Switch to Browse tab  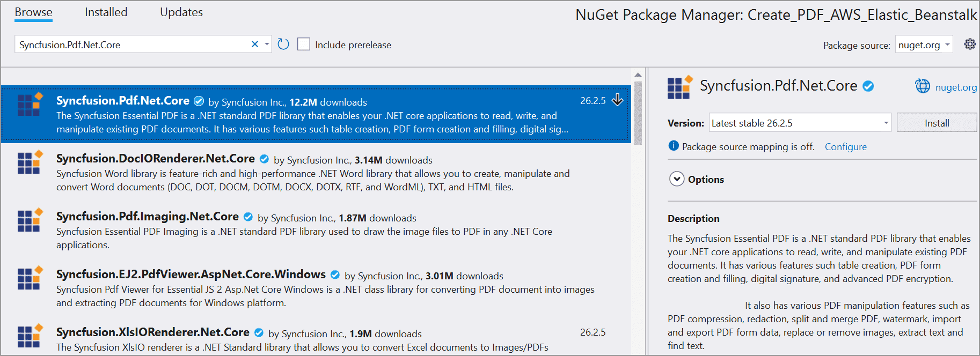33,12
